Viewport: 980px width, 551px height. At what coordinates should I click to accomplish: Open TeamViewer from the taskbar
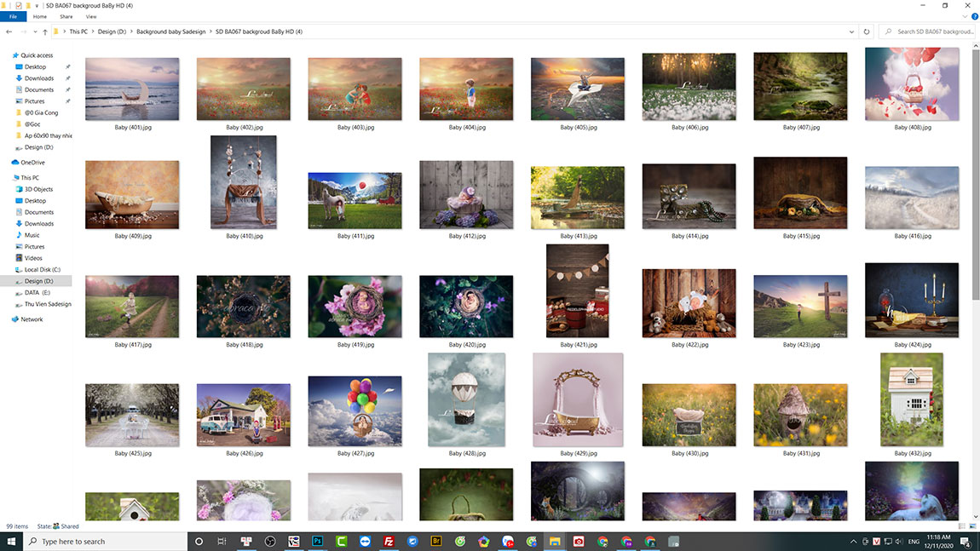[365, 542]
